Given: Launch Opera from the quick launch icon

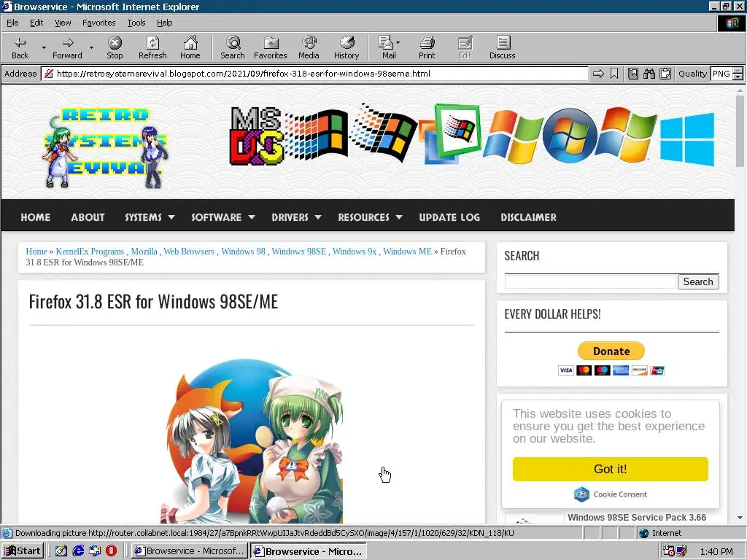Looking at the screenshot, I should point(111,551).
